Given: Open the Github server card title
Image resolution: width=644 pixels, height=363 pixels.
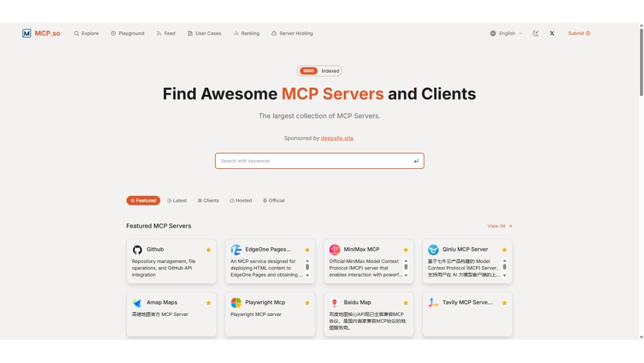Looking at the screenshot, I should (x=155, y=249).
